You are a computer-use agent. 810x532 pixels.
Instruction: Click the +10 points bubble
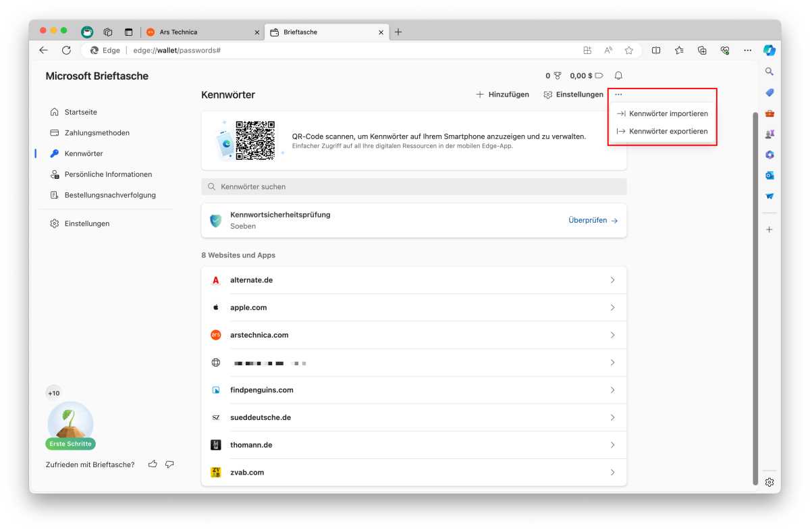tap(53, 393)
